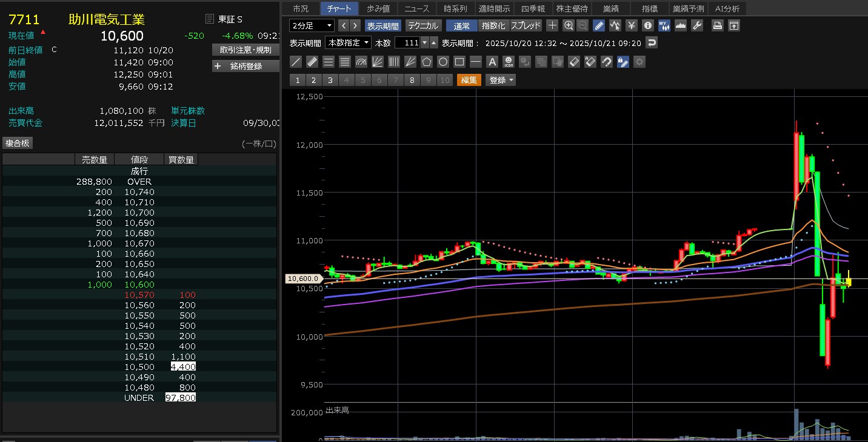Open chart settings wrench icon

pyautogui.click(x=697, y=25)
